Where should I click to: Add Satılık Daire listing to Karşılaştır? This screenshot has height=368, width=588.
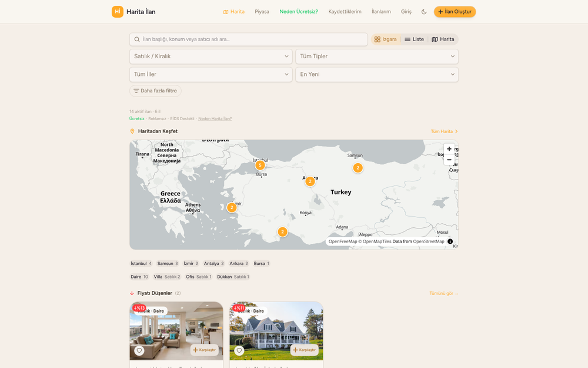[x=305, y=350]
